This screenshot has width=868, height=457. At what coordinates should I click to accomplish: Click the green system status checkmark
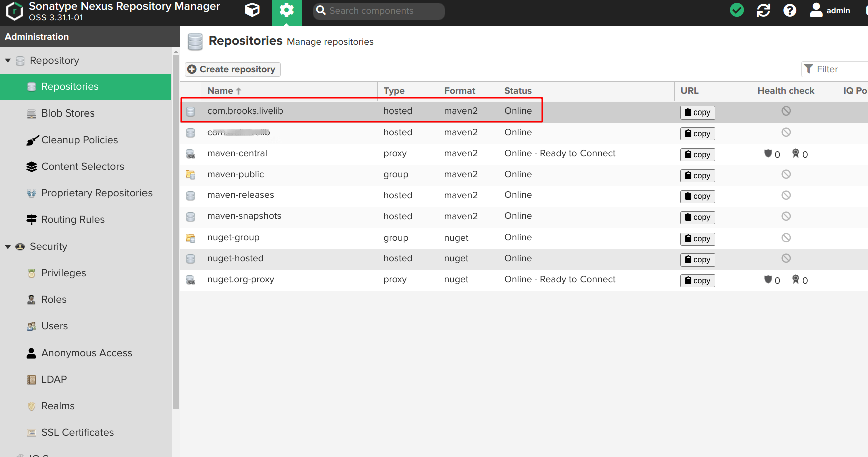[737, 10]
